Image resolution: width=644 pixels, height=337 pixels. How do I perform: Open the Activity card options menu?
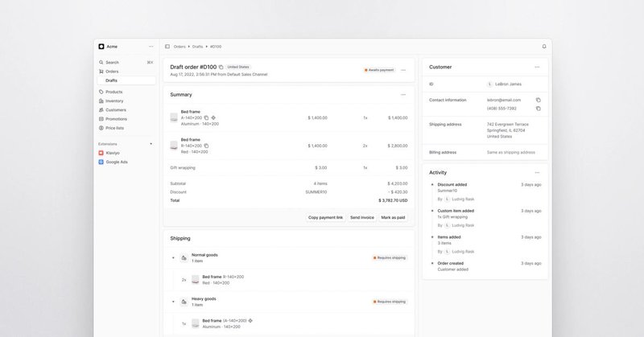tap(537, 173)
